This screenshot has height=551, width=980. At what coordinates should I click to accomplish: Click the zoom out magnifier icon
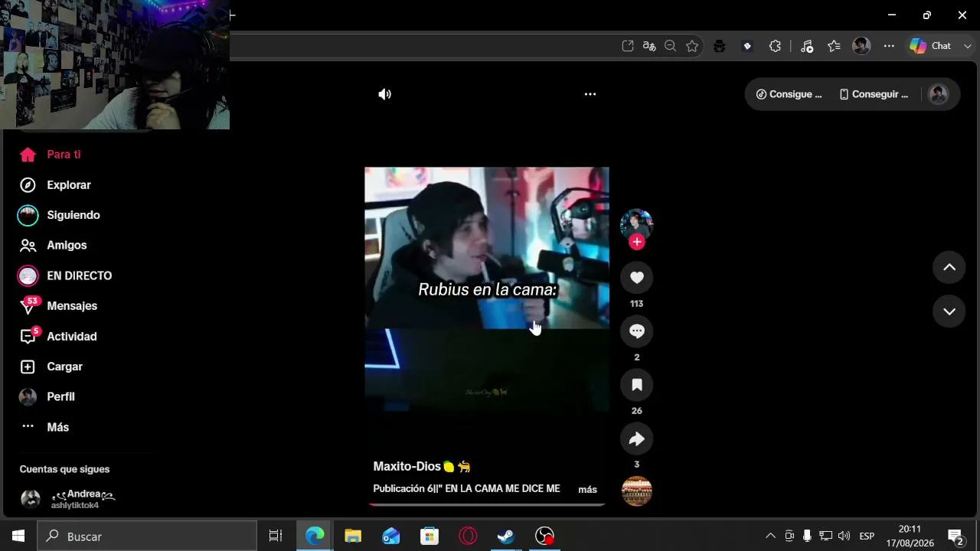(671, 46)
